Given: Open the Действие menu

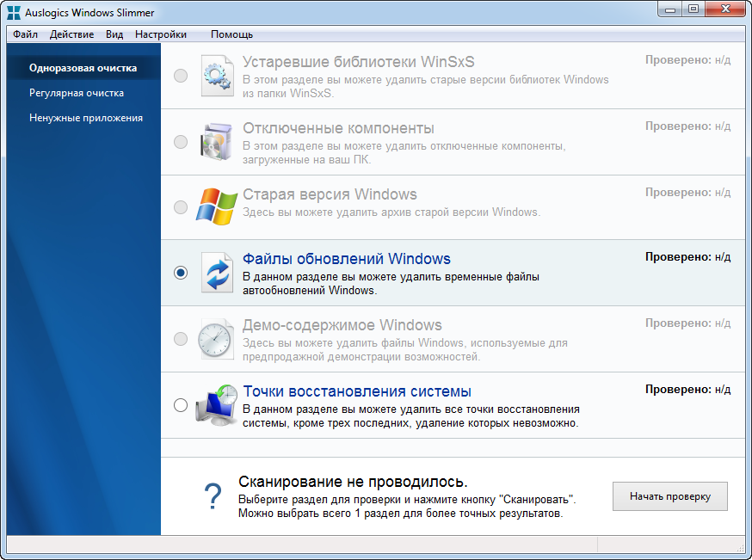Looking at the screenshot, I should click(x=72, y=34).
